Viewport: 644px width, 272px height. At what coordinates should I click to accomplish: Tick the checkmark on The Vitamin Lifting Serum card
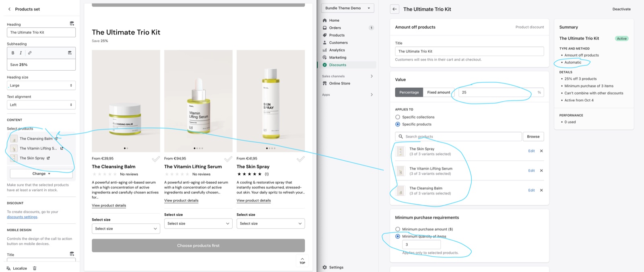[228, 159]
